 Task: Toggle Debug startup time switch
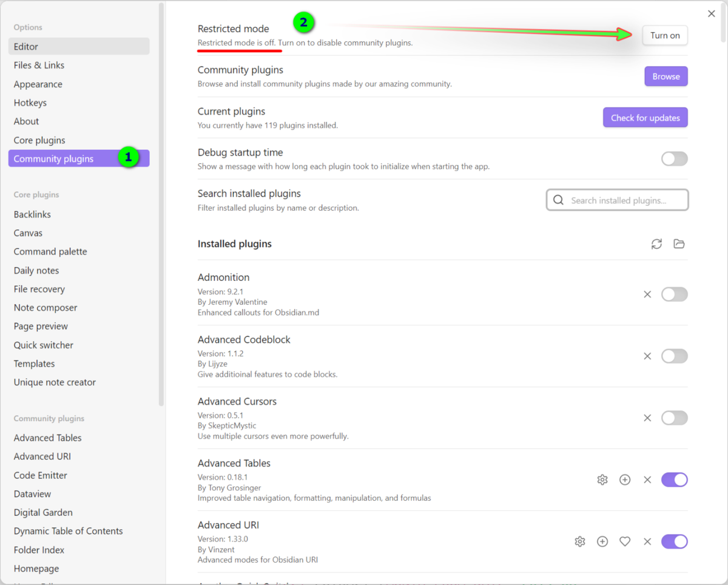coord(675,159)
